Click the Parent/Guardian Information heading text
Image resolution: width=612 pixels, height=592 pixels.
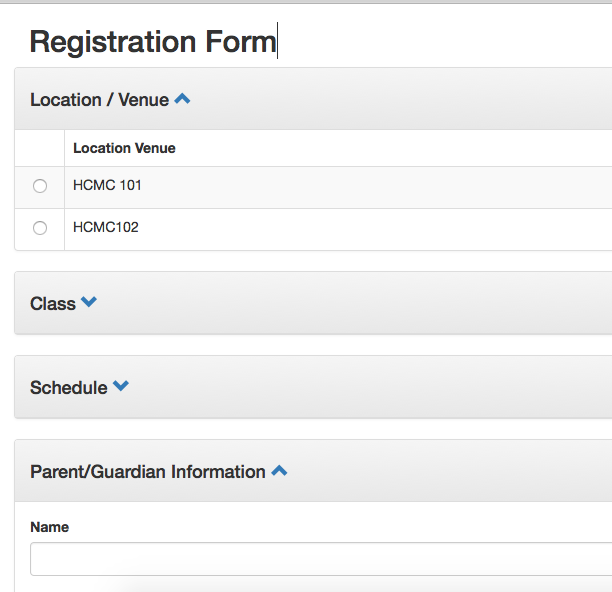[148, 472]
